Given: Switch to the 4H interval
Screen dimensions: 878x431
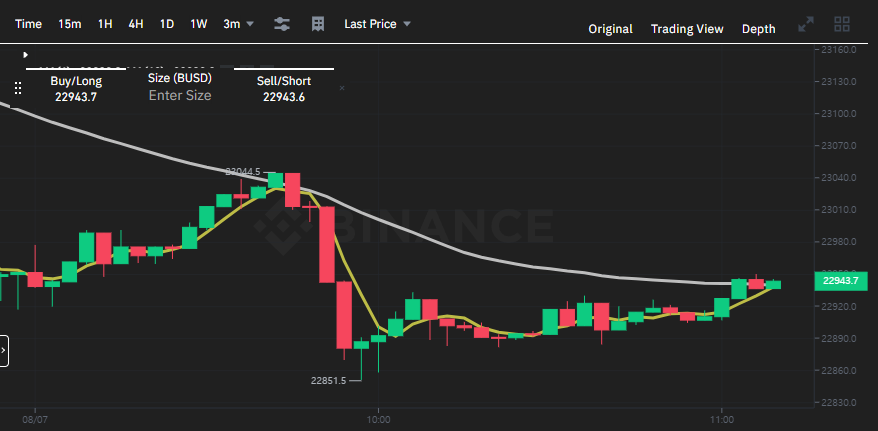Looking at the screenshot, I should pyautogui.click(x=136, y=24).
